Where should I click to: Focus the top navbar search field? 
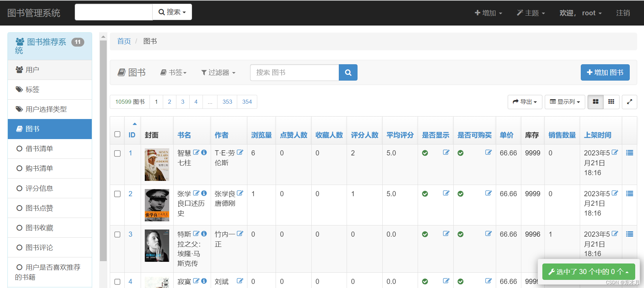114,12
